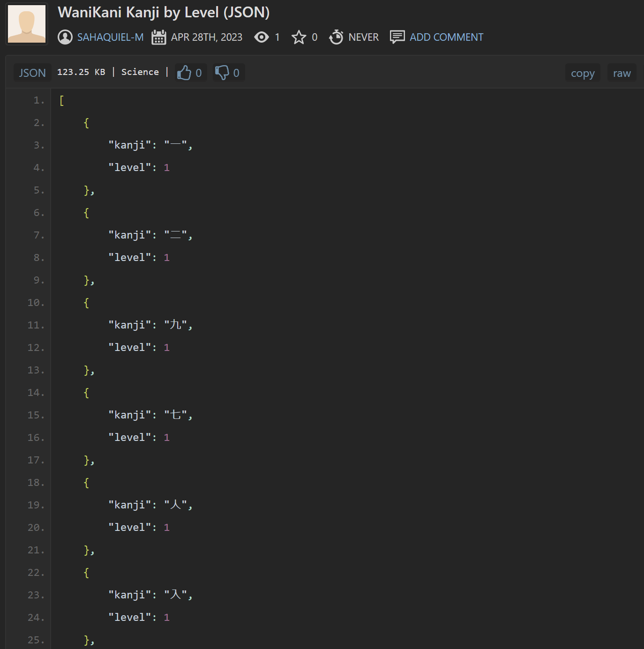Viewport: 644px width, 649px height.
Task: Click the kanji value 七 on line 15
Action: [x=176, y=415]
